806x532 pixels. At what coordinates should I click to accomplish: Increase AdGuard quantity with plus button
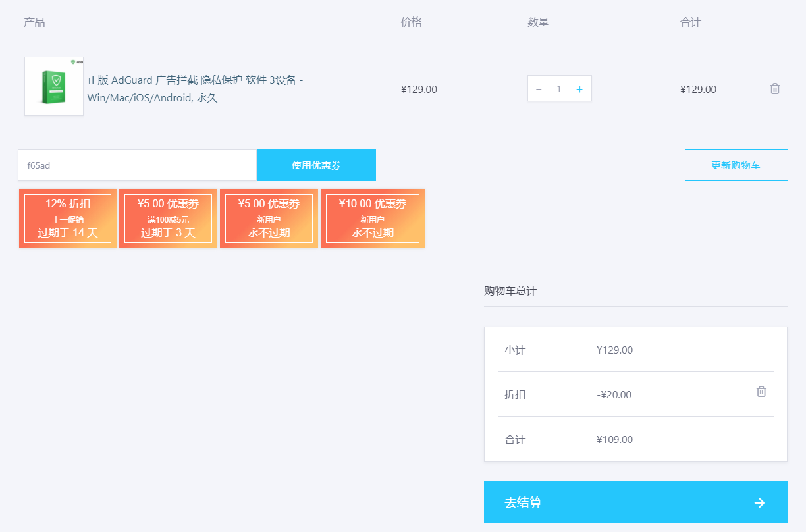(579, 89)
